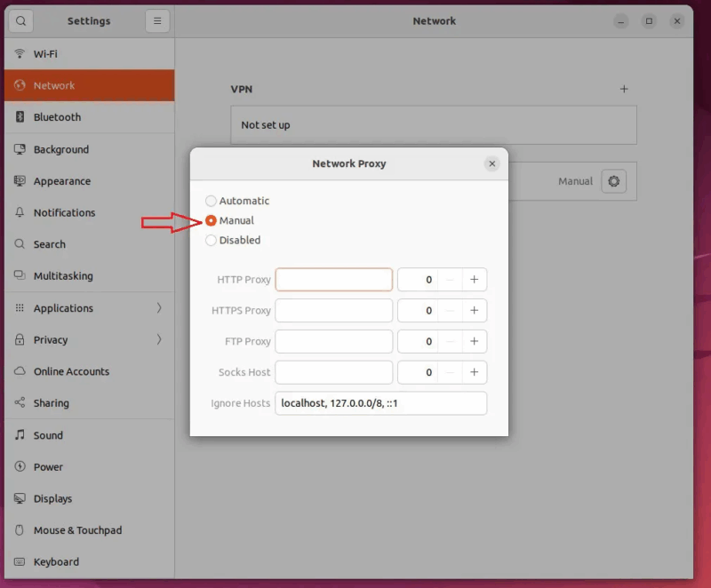Add a new VPN connection
The image size is (711, 588).
point(624,89)
